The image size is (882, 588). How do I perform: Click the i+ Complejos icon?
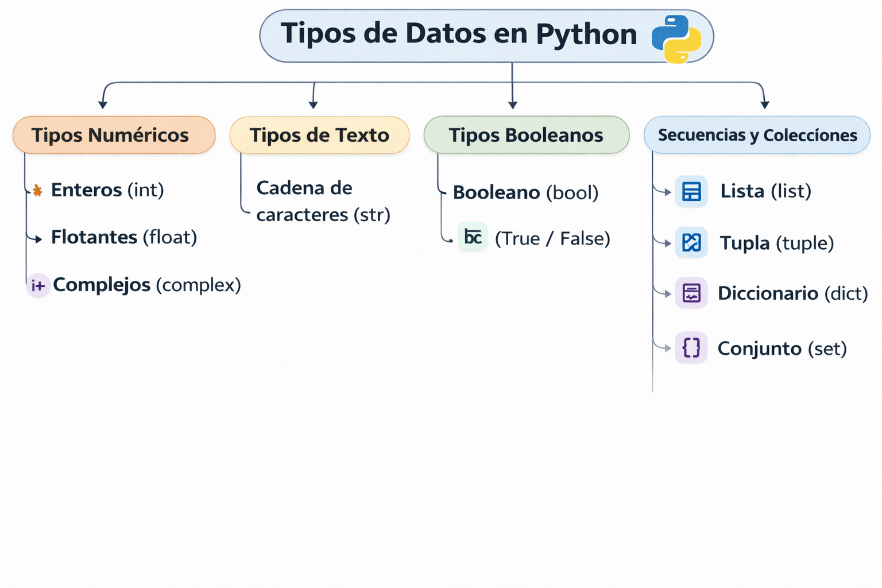click(38, 285)
